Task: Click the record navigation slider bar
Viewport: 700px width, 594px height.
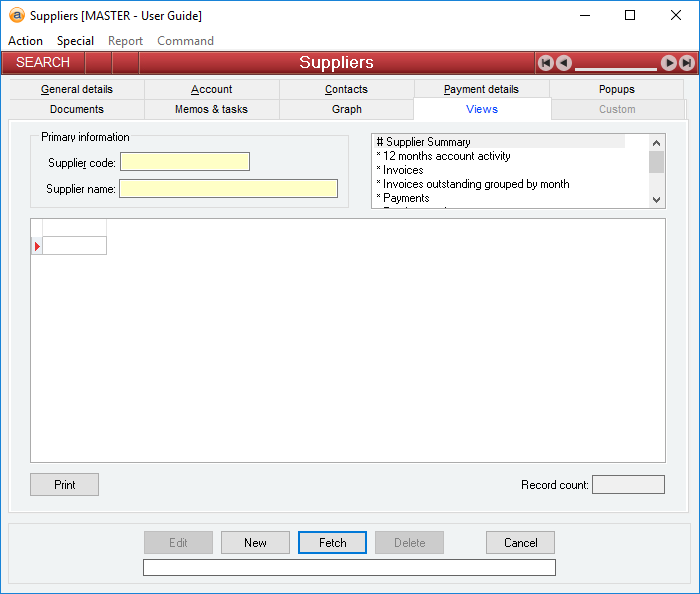Action: (x=616, y=68)
